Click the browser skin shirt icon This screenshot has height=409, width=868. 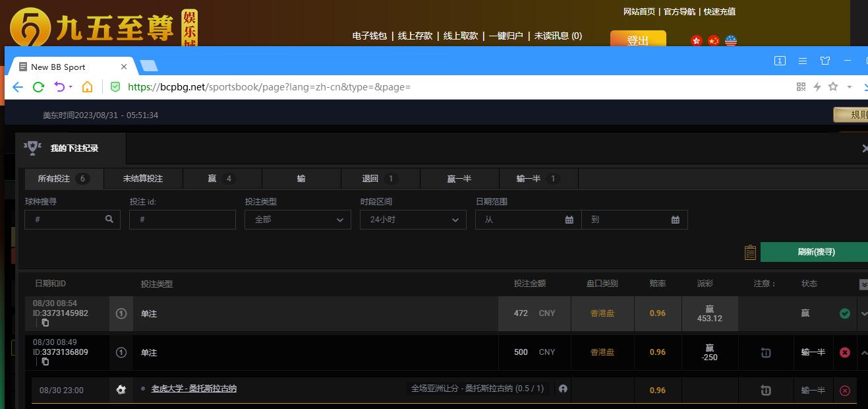click(825, 61)
